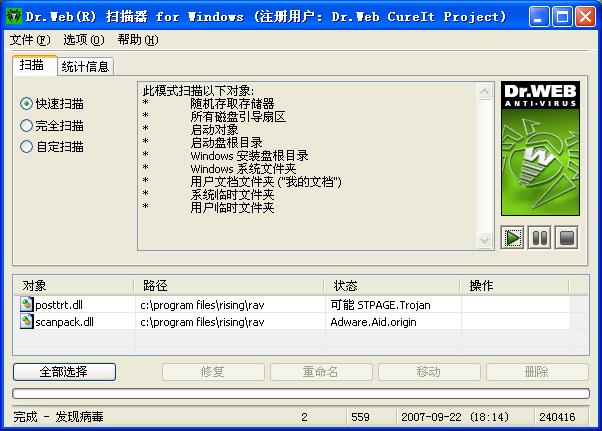Click the 启动对象 list line
The height and width of the screenshot is (431, 602).
coord(214,130)
